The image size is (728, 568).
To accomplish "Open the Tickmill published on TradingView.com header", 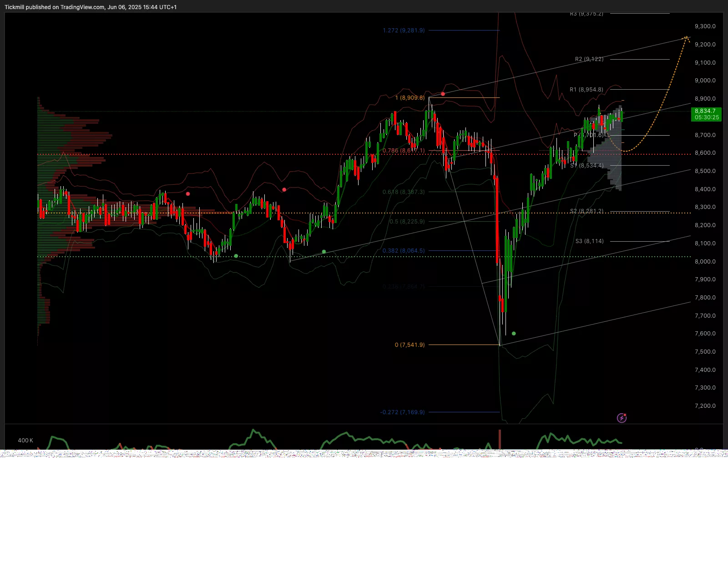I will point(91,7).
